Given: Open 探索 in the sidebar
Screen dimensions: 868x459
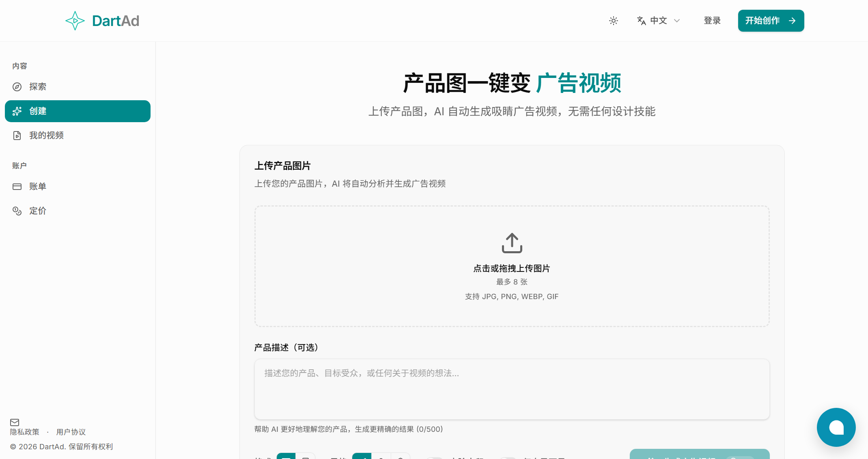Looking at the screenshot, I should 78,87.
